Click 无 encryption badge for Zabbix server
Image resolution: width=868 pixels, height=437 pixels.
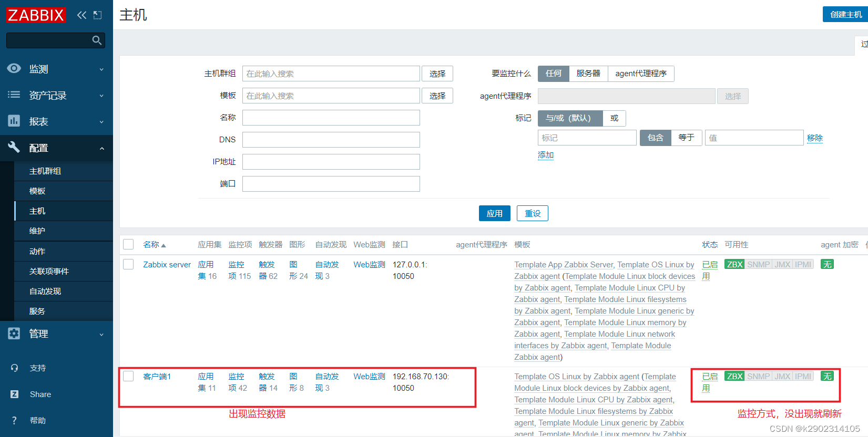tap(827, 264)
